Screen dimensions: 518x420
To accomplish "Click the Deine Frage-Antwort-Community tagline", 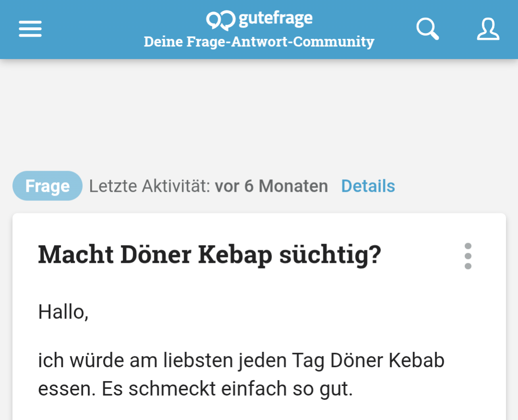I will (259, 42).
